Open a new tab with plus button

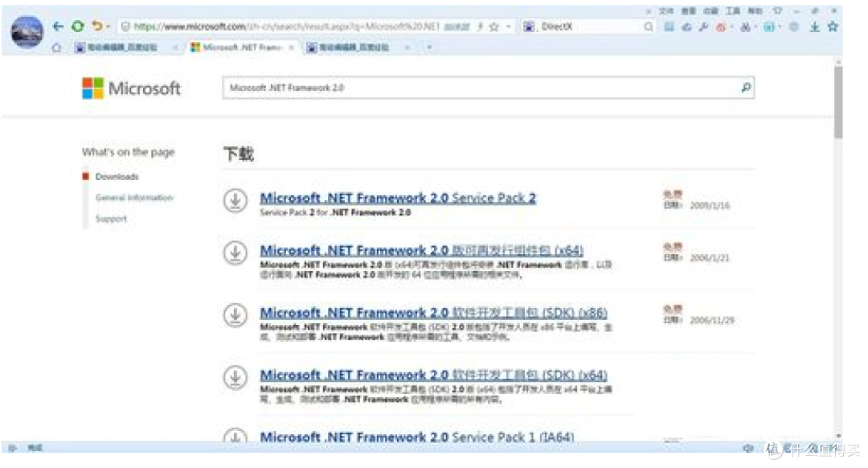[x=429, y=47]
